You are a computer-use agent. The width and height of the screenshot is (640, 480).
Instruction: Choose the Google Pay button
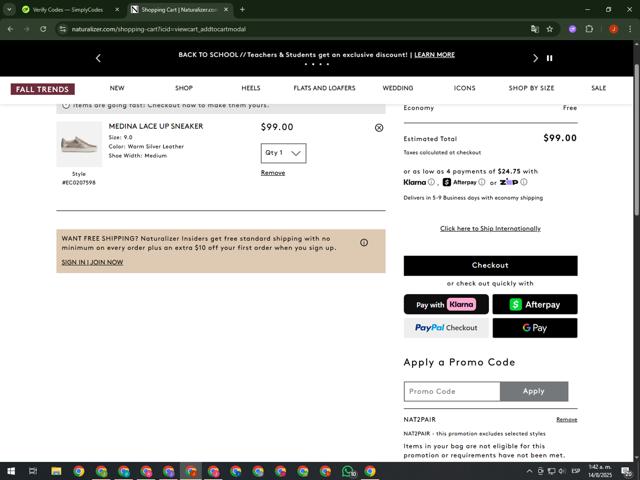535,328
